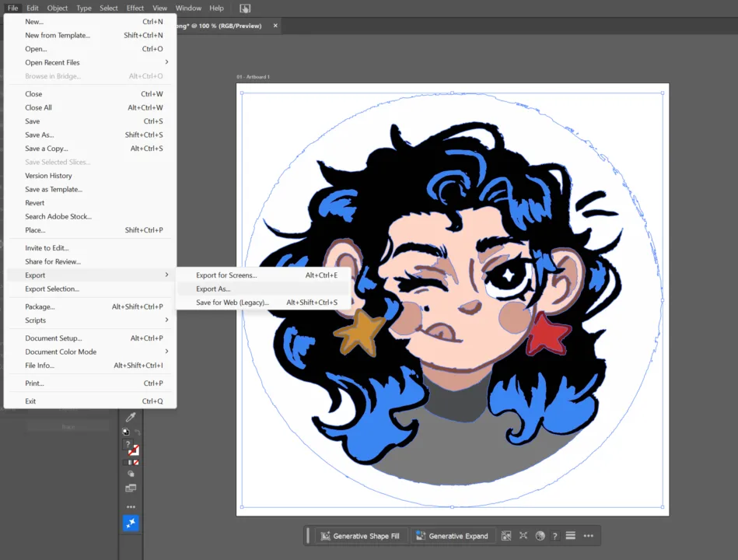Click the Default Fill and Stroke icon
Viewport: 738px width, 560px height.
[x=126, y=432]
